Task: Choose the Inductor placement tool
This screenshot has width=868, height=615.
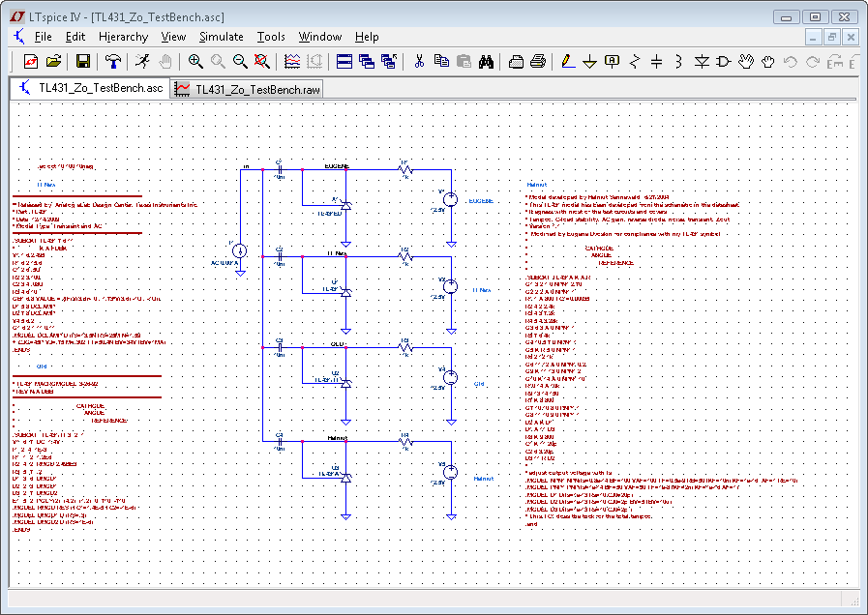Action: (x=679, y=61)
